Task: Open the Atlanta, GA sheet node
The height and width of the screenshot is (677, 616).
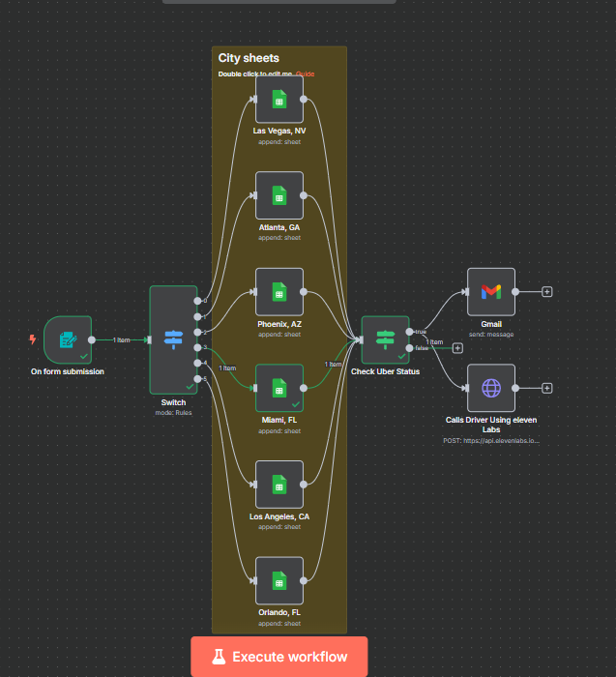Action: click(279, 195)
